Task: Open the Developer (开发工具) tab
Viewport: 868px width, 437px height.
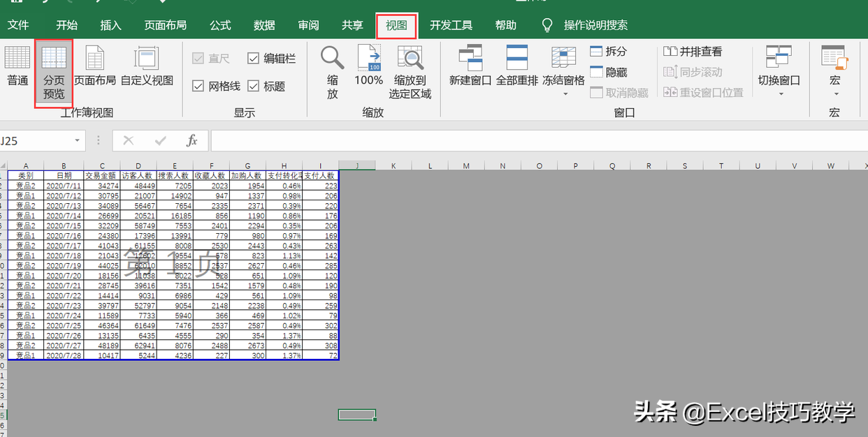Action: pyautogui.click(x=451, y=25)
